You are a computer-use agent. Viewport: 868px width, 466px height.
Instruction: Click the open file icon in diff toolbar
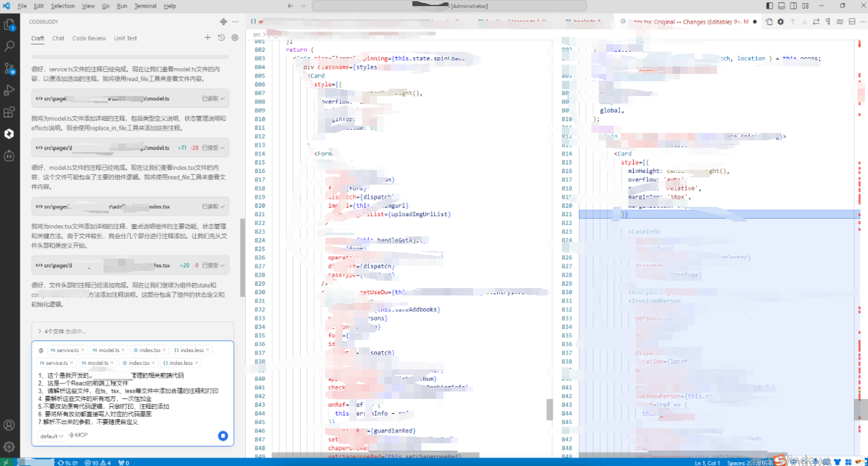[x=769, y=22]
